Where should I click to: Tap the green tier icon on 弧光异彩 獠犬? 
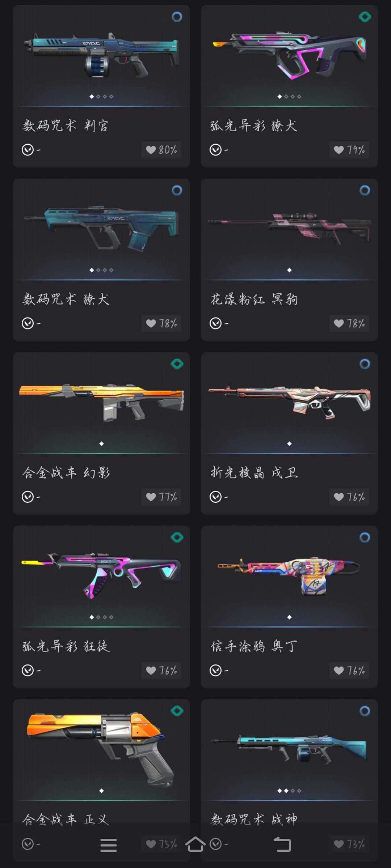point(365,17)
